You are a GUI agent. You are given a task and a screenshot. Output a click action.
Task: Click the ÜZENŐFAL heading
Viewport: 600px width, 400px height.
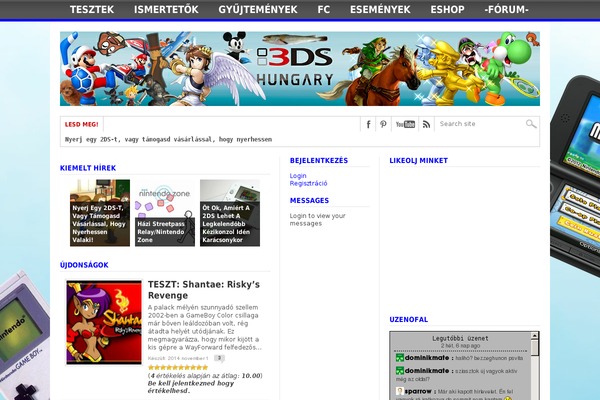409,319
